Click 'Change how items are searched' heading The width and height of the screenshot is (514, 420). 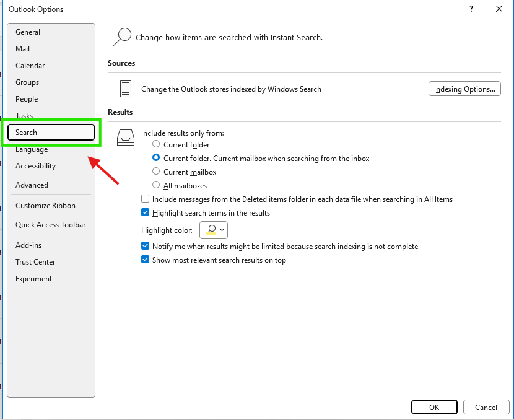[x=229, y=37]
